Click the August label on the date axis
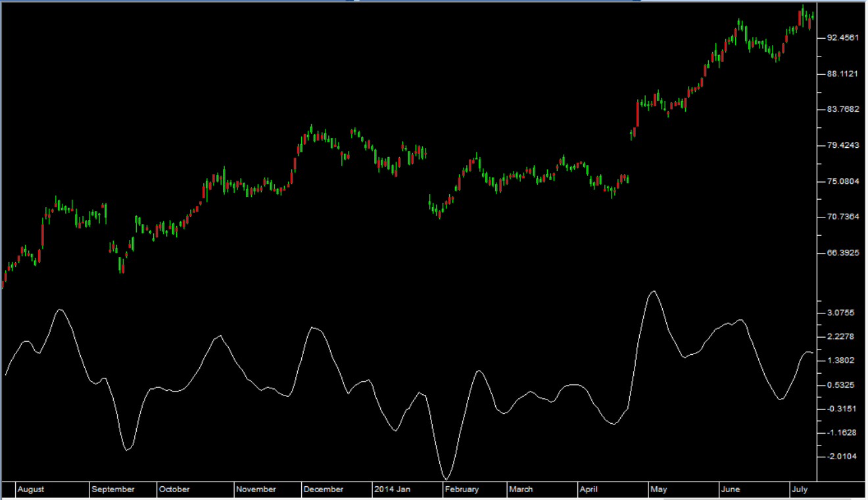Screen dimensions: 868x500 click(31, 489)
